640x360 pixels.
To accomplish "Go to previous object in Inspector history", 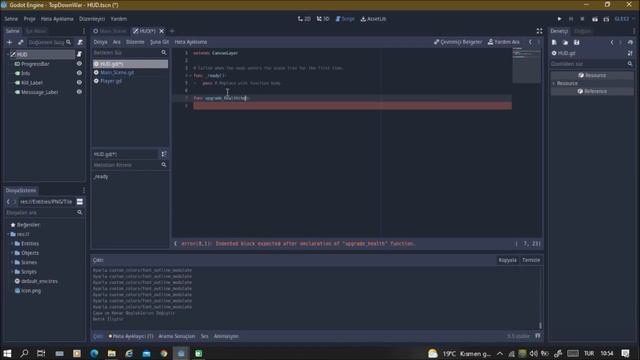I will (x=612, y=42).
